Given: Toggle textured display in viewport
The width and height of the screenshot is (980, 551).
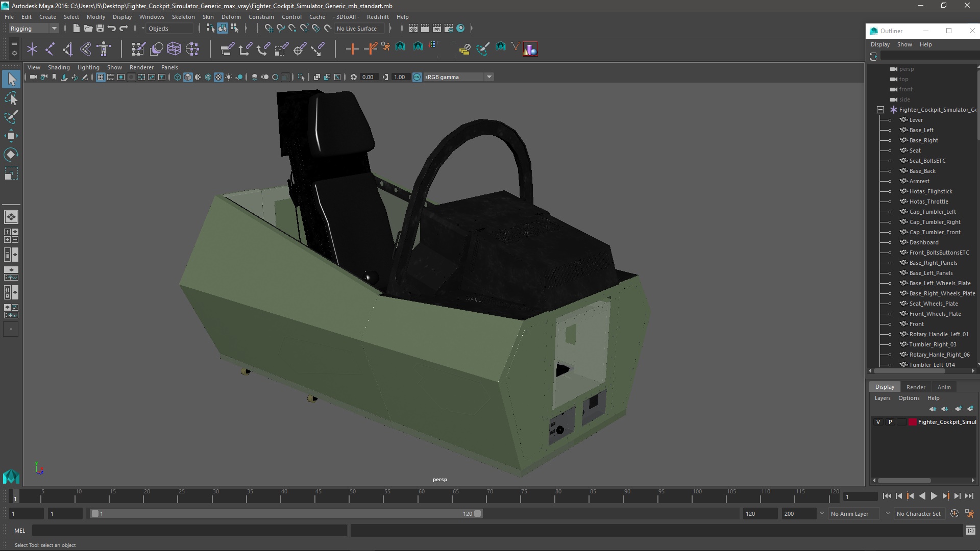Looking at the screenshot, I should tap(218, 77).
